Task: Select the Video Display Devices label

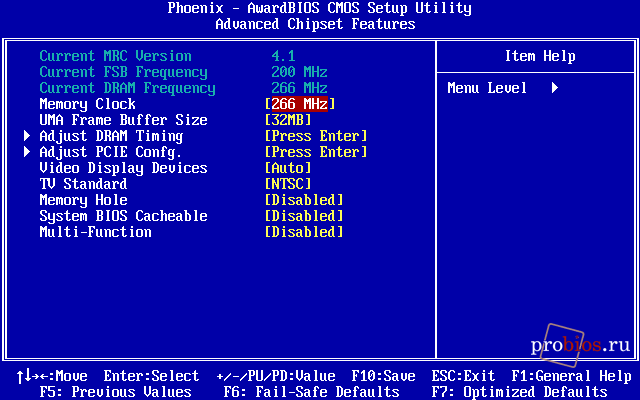Action: click(x=123, y=168)
